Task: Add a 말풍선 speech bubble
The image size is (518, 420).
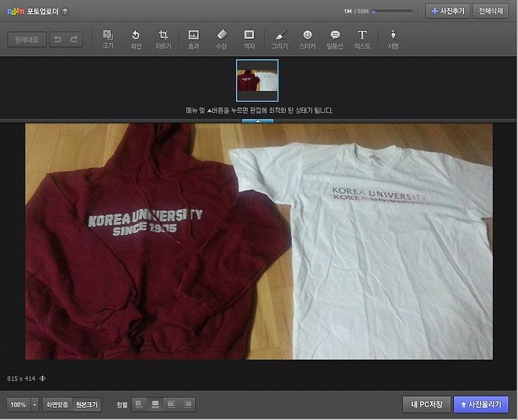Action: 335,40
